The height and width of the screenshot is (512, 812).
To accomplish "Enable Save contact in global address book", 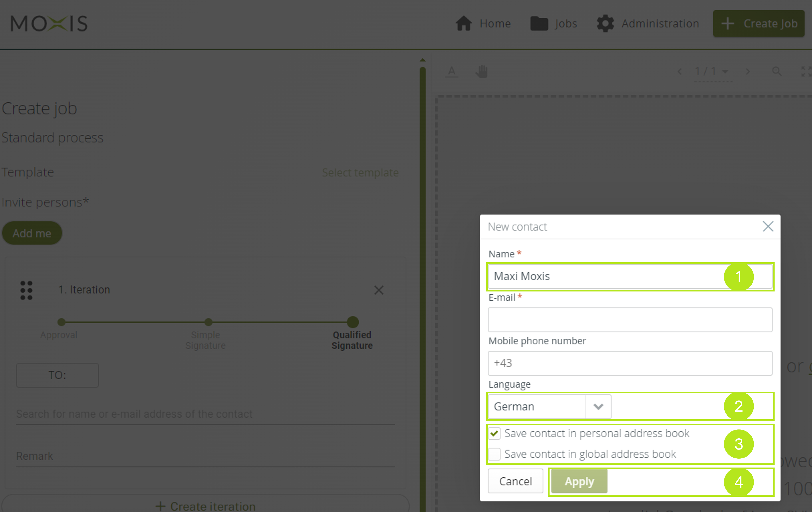I will [x=495, y=454].
